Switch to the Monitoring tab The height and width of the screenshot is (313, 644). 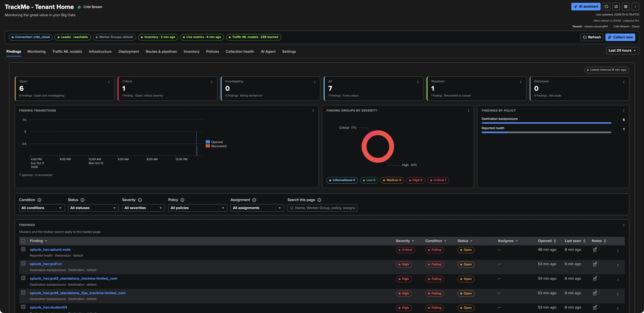[37, 51]
